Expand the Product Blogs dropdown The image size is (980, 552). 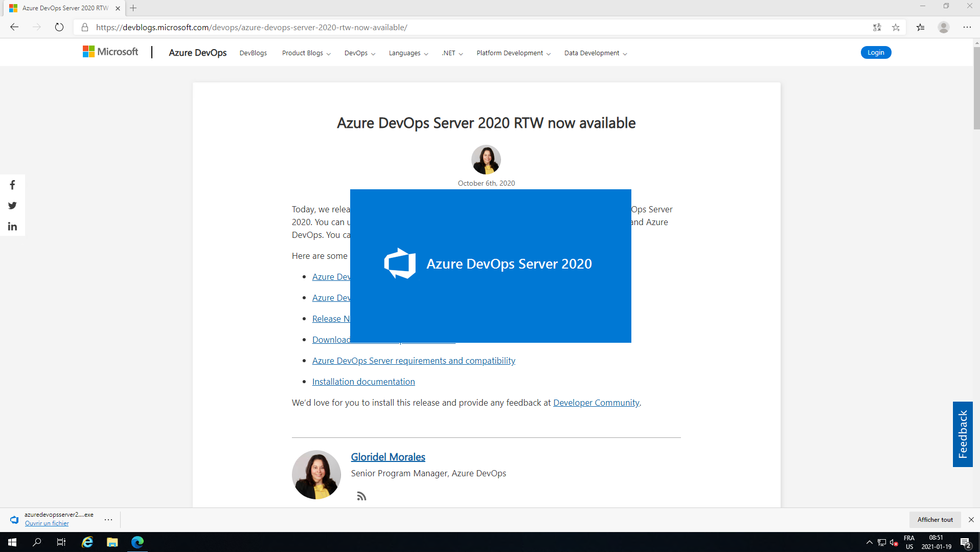tap(306, 53)
